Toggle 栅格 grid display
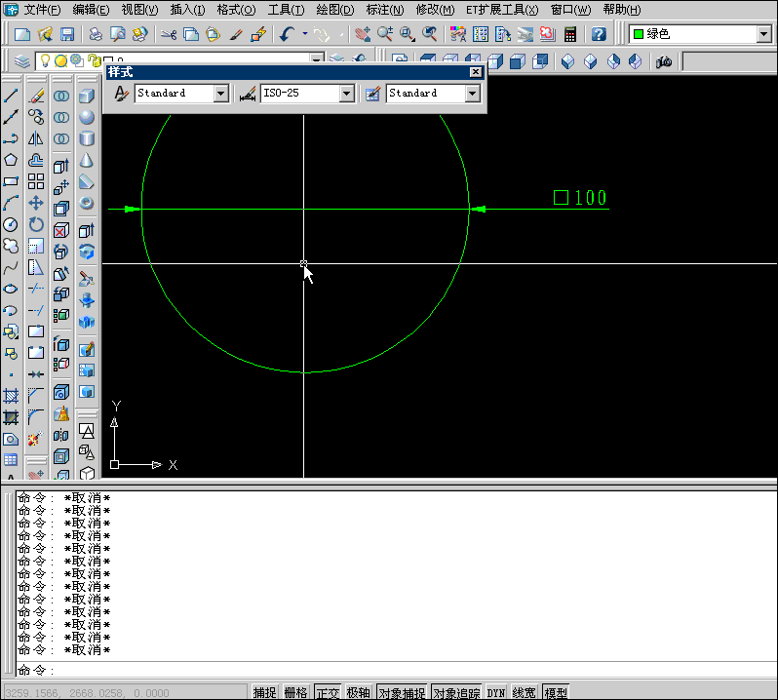 295,692
